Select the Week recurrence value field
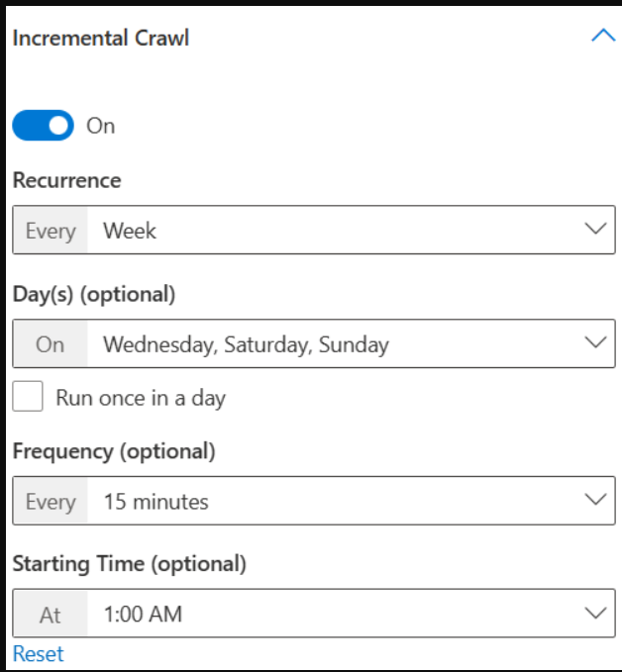The height and width of the screenshot is (672, 622). coord(351,231)
